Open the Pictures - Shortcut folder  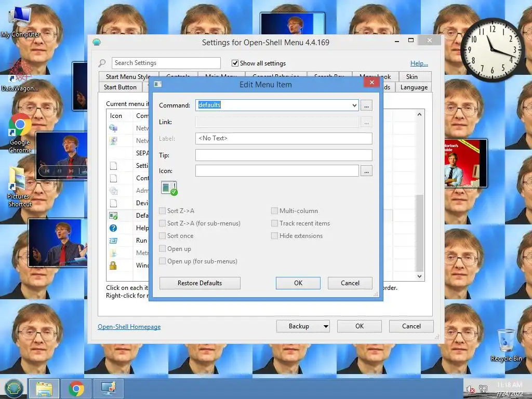20,187
